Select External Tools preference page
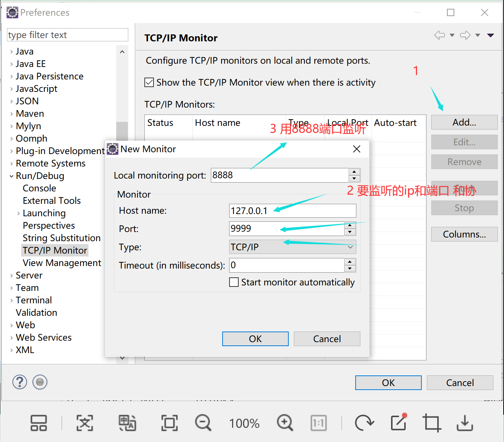The image size is (504, 442). click(x=52, y=201)
